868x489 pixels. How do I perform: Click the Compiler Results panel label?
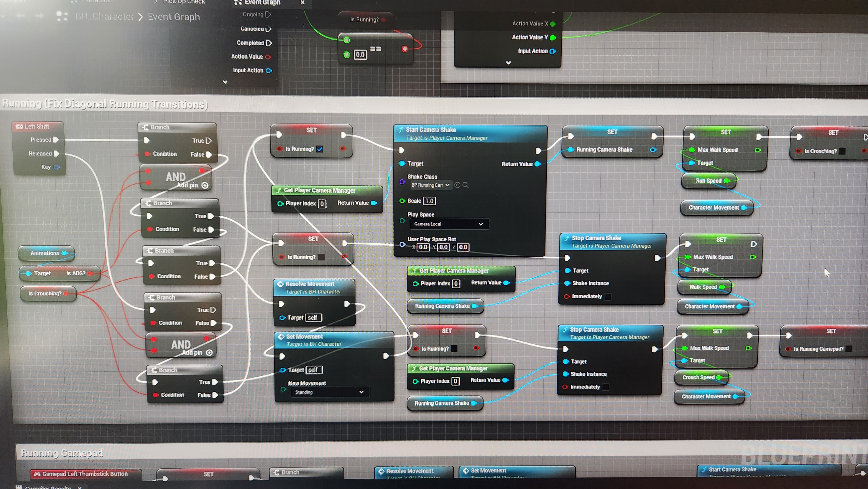(x=48, y=487)
